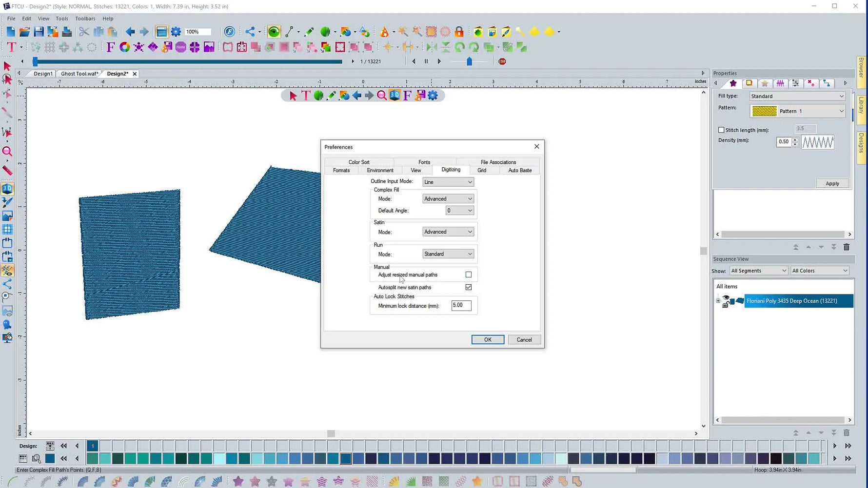The width and height of the screenshot is (868, 488).
Task: Open the Magnifier zoom tool
Action: coord(7,152)
